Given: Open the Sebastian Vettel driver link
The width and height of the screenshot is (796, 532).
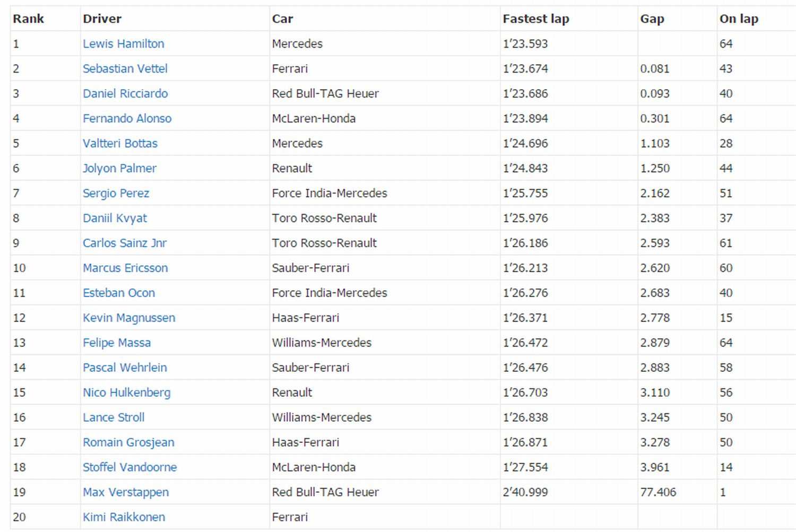Looking at the screenshot, I should pos(125,68).
